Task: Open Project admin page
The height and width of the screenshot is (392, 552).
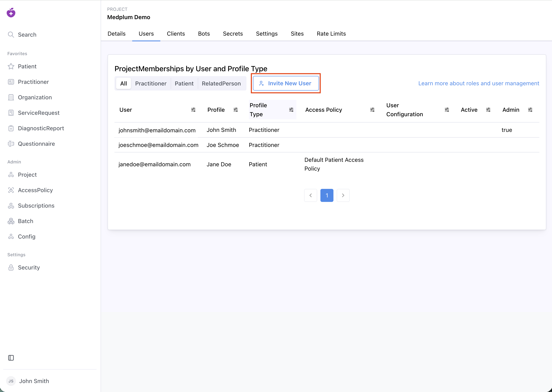Action: [x=22, y=174]
